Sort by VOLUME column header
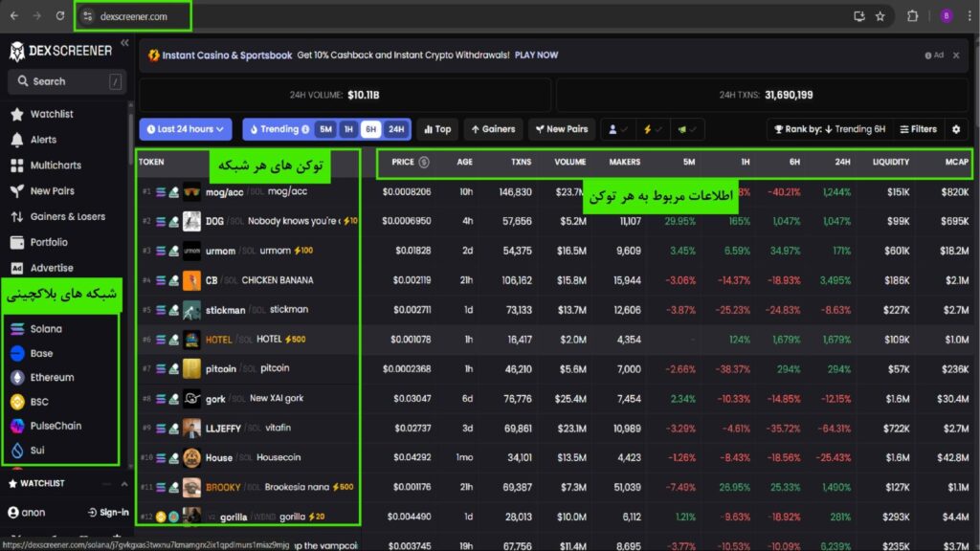The height and width of the screenshot is (551, 980). [x=570, y=162]
